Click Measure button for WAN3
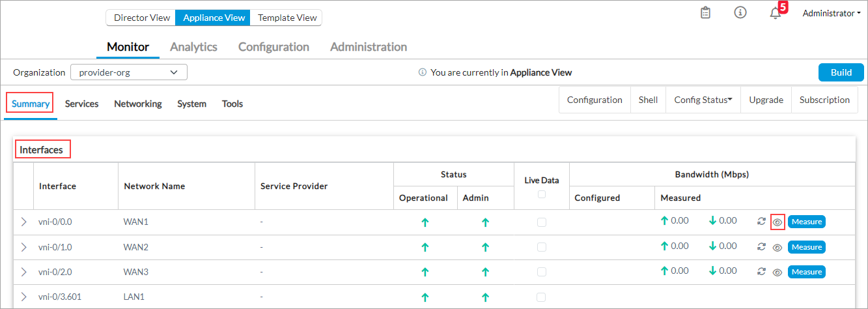868x309 pixels. coord(806,272)
